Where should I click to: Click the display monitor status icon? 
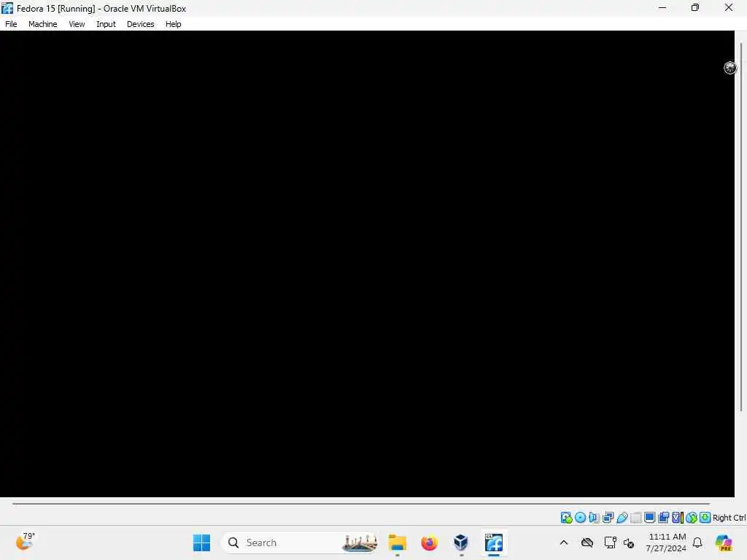(649, 518)
